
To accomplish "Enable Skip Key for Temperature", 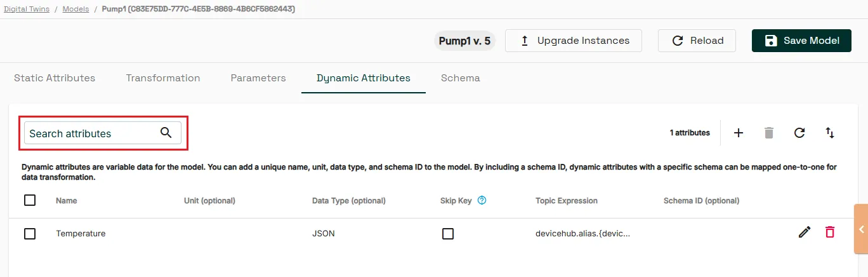I will click(x=448, y=233).
